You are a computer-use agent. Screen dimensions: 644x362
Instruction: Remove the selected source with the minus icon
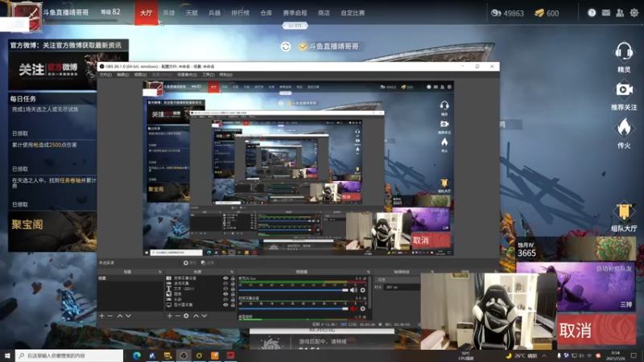[x=178, y=315]
